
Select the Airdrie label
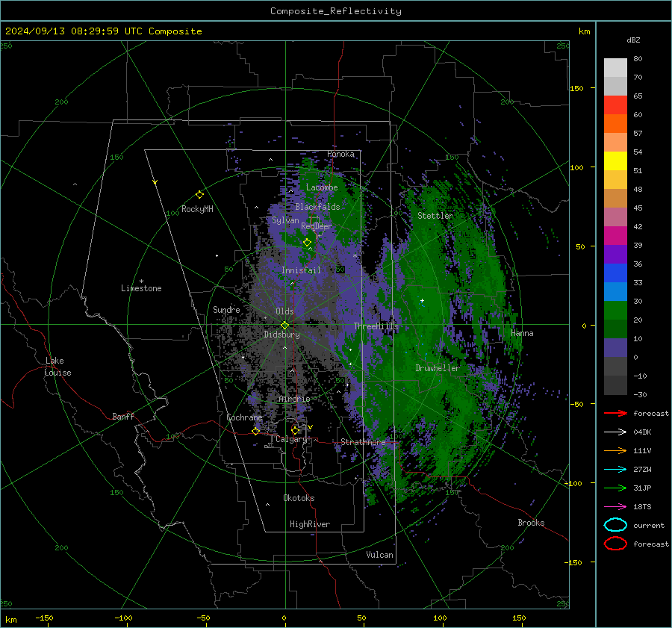[x=294, y=399]
